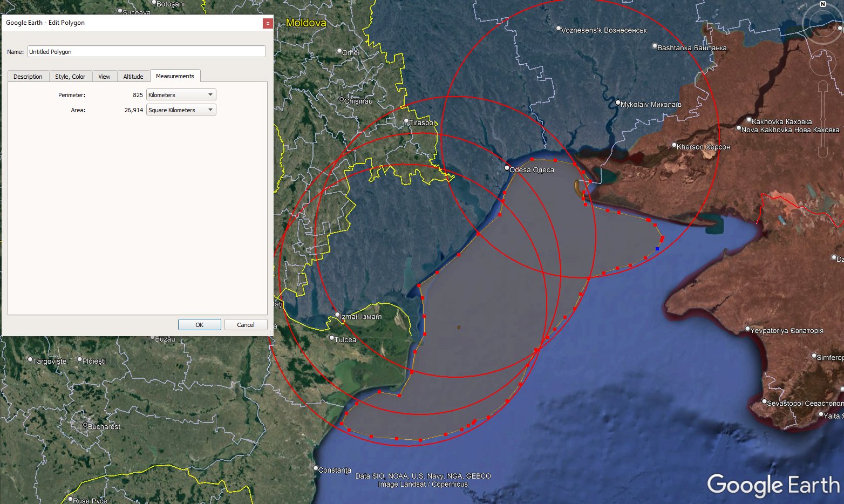Image resolution: width=844 pixels, height=504 pixels.
Task: Click the Bashtanka place marker
Action: (655, 46)
